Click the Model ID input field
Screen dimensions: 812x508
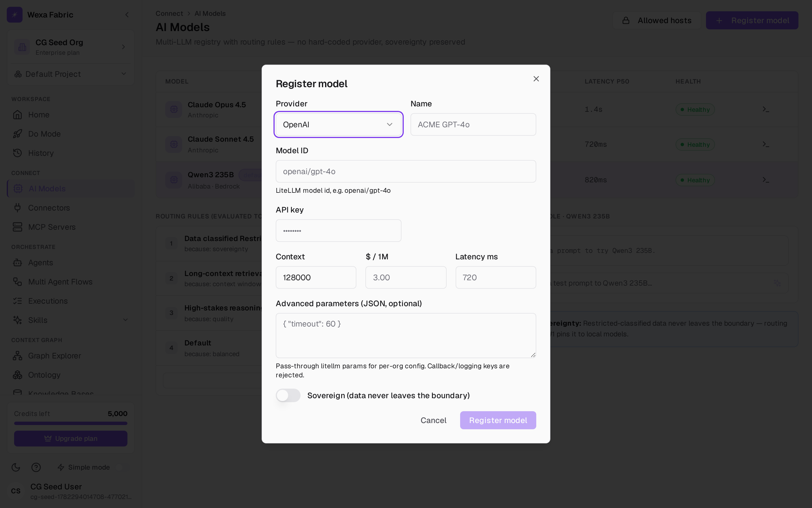point(406,171)
